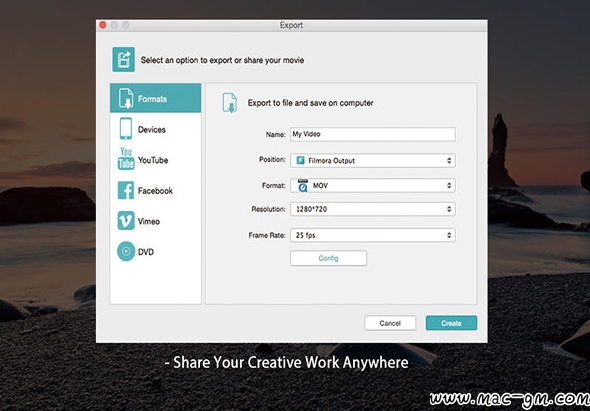
Task: Choose the YouTube logo icon
Action: [126, 158]
